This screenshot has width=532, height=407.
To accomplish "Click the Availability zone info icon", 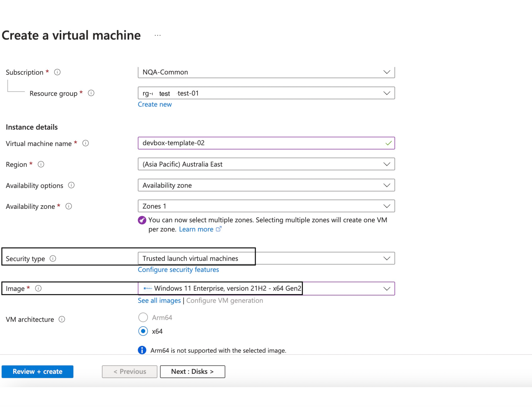I will [69, 206].
